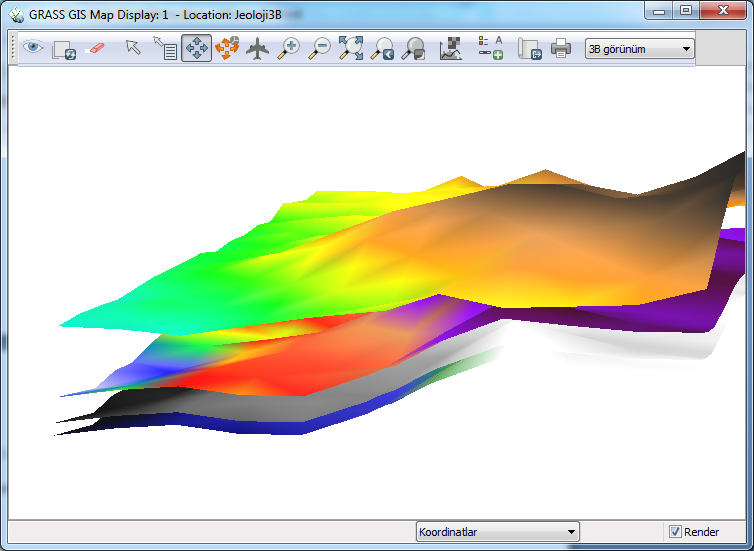Uncheck the Render checkbox
The image size is (754, 551).
pos(675,532)
